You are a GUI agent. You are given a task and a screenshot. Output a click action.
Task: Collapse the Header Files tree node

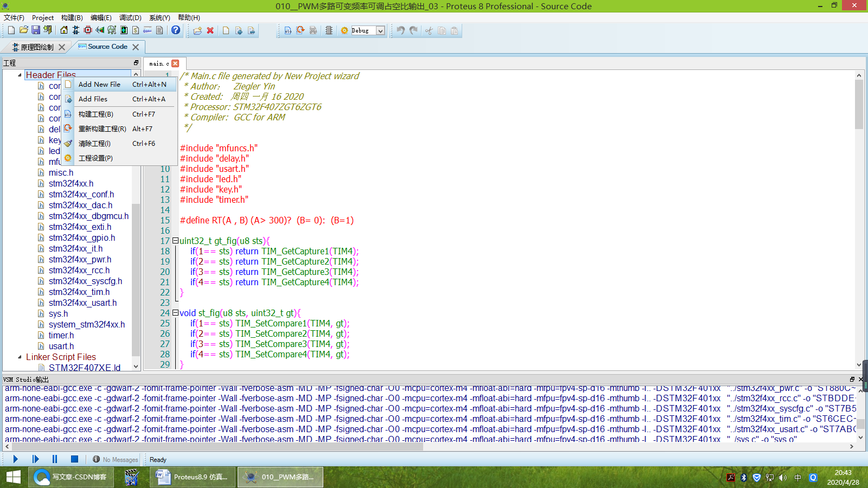(x=20, y=75)
